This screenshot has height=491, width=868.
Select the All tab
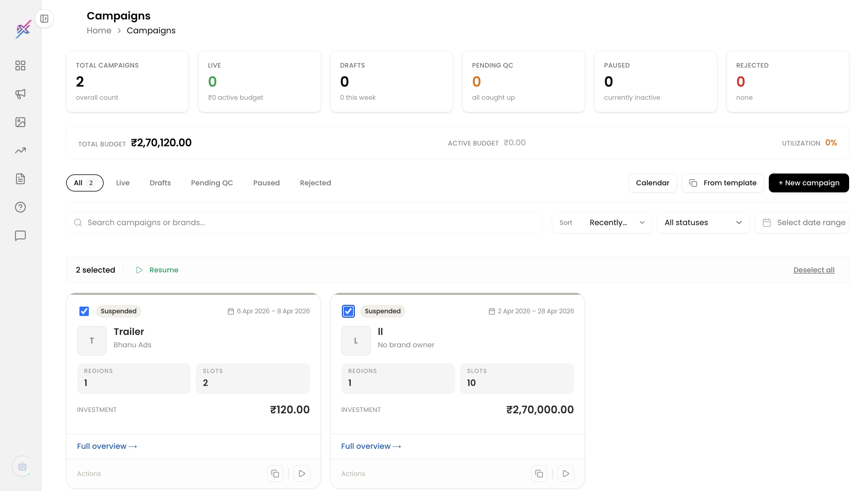coord(85,183)
